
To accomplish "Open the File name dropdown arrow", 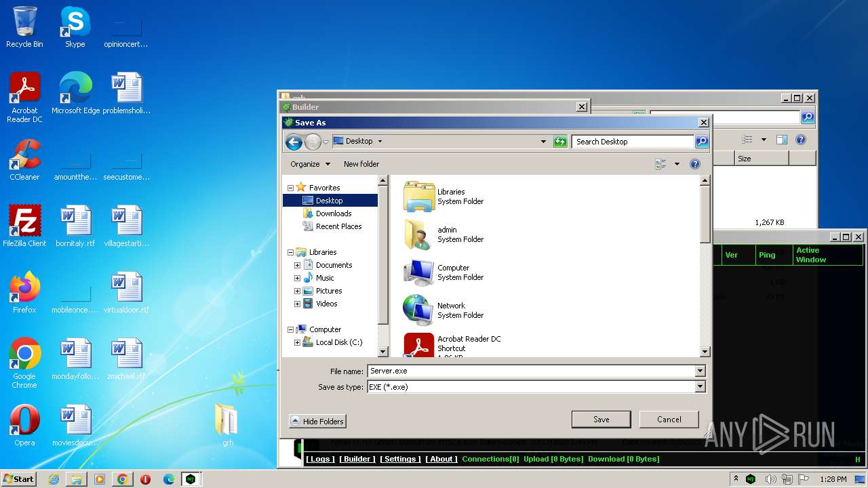I will (700, 371).
